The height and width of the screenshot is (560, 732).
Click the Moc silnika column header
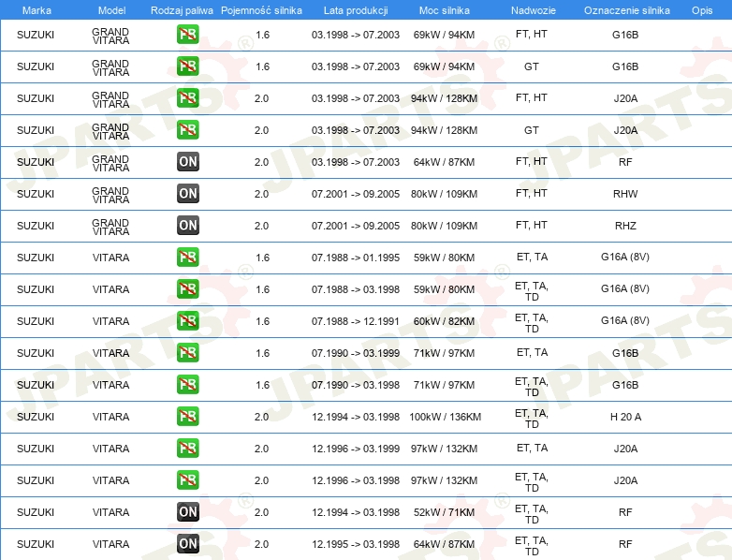(x=444, y=10)
